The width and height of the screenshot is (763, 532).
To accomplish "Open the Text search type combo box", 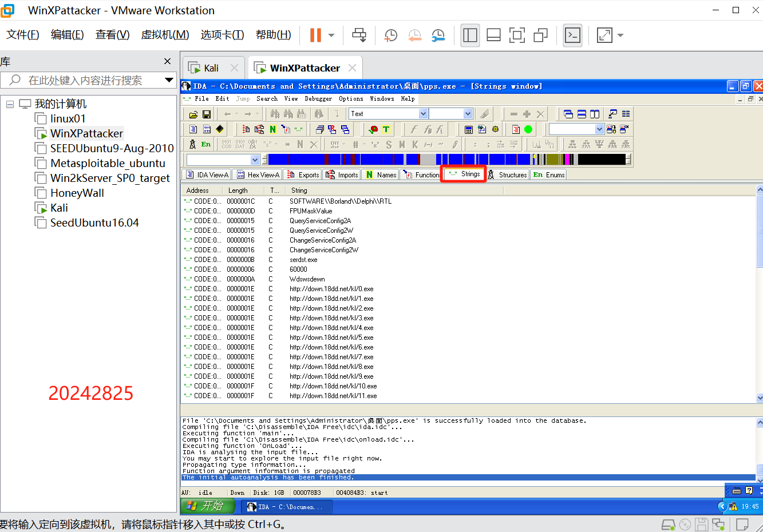I will (x=389, y=114).
